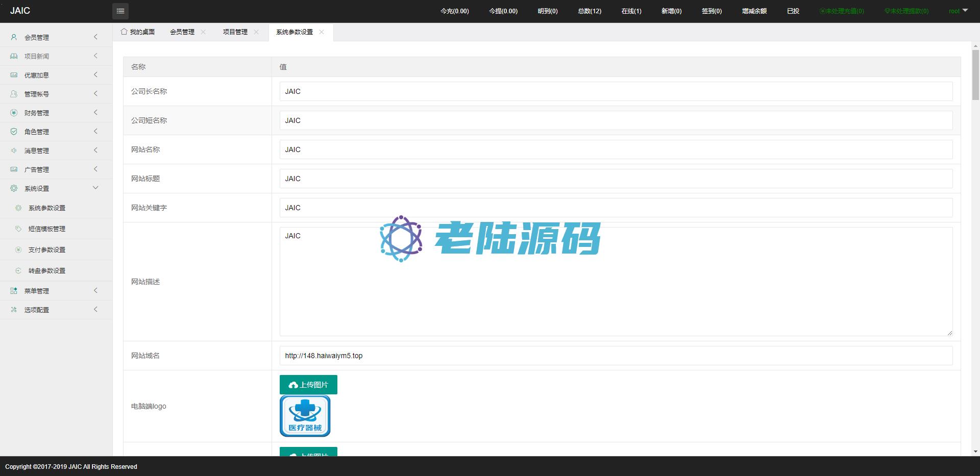This screenshot has width=980, height=476.
Task: Click the 菜单管理 grid icon
Action: 14,291
